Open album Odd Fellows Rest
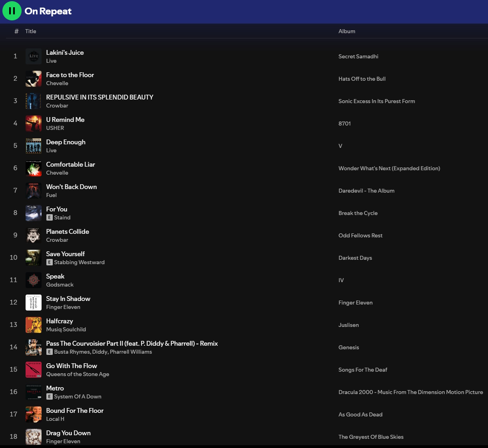Screen dimensions: 488x448 click(x=361, y=235)
